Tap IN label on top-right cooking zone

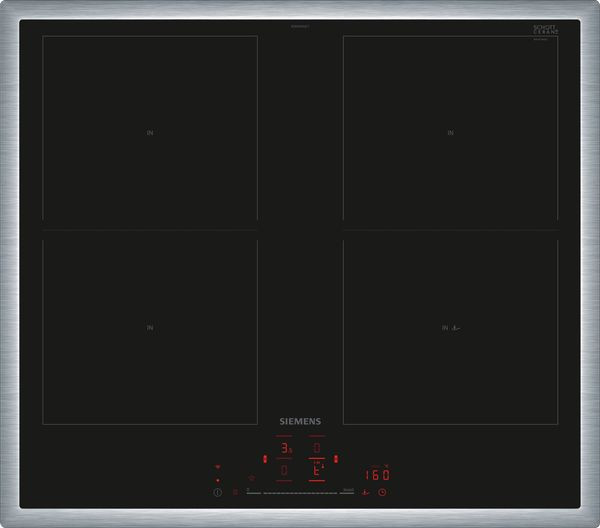click(450, 132)
